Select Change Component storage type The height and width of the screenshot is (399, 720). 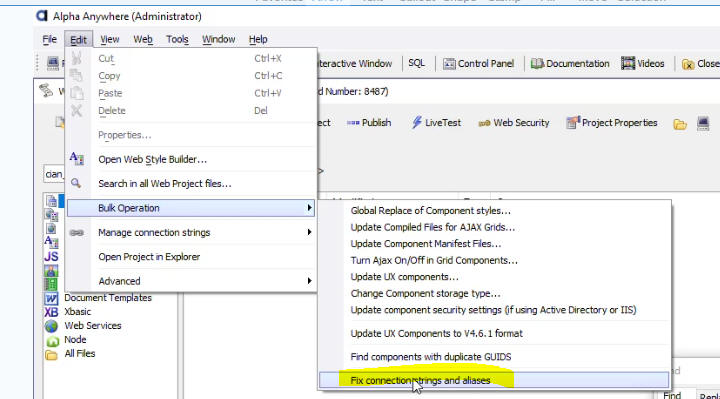[x=425, y=293]
